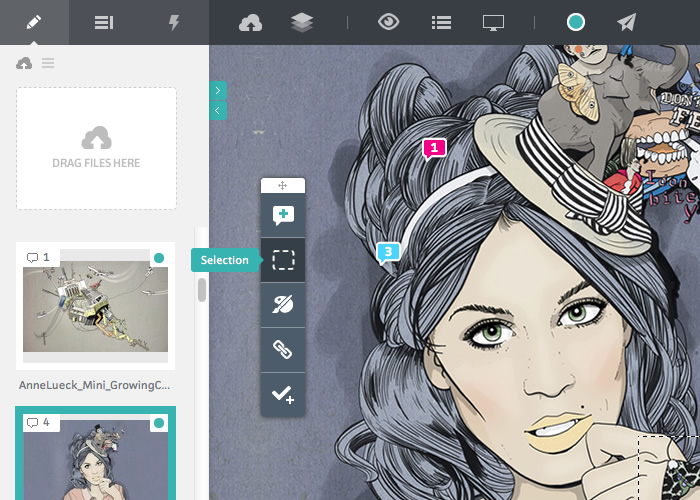Select the checkmark plus approve tool

(x=283, y=394)
